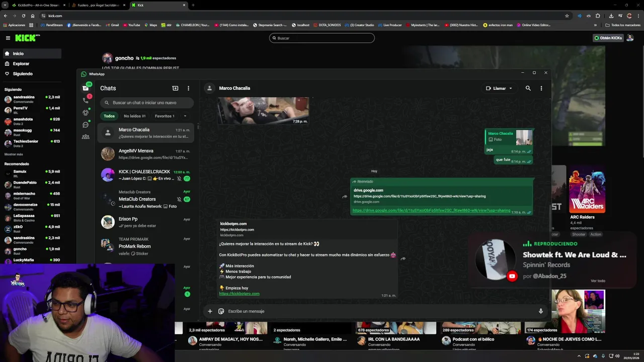
Task: Forward the kickbotpro message
Action: 403,258
